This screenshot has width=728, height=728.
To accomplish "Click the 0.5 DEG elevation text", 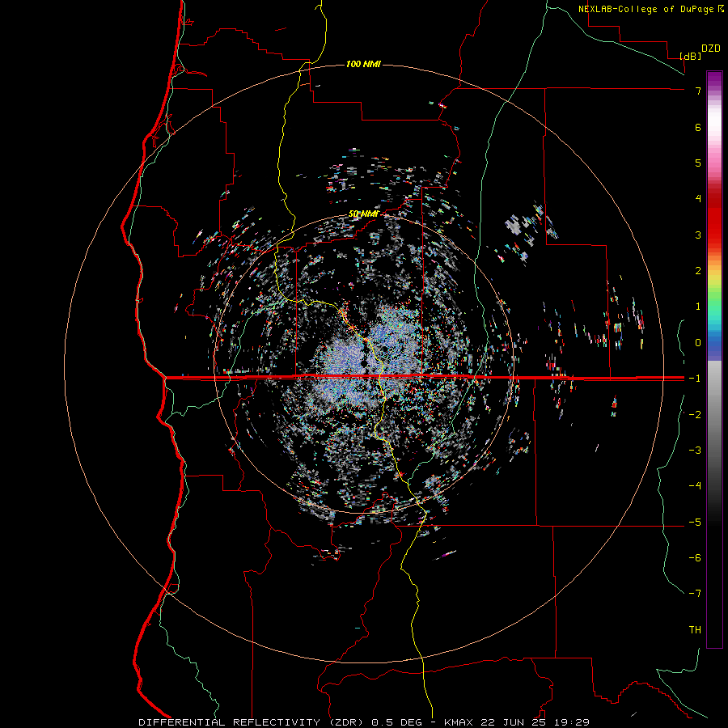I will 397,722.
